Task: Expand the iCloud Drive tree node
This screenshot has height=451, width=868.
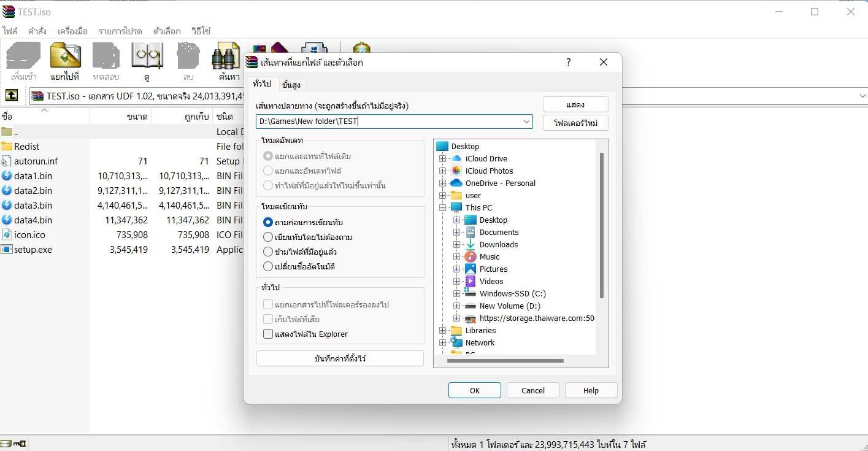Action: [x=442, y=158]
